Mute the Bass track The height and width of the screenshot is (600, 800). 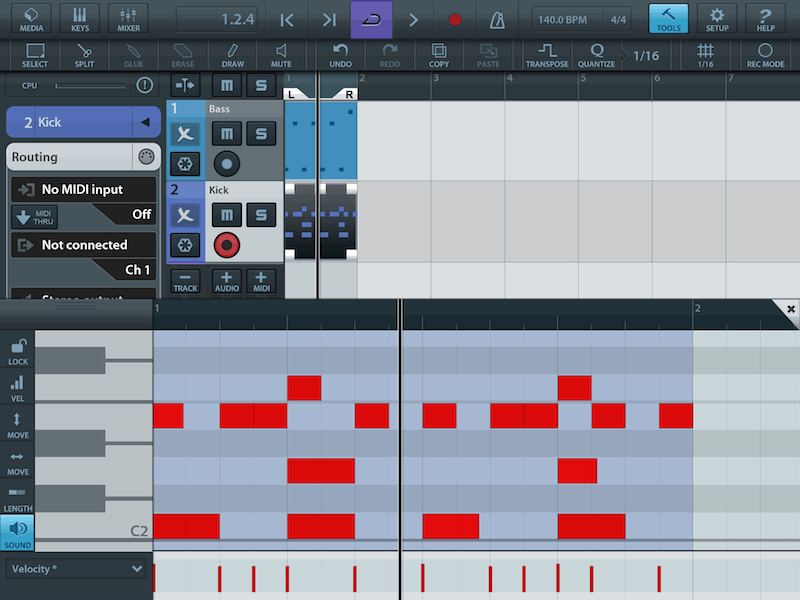point(227,134)
